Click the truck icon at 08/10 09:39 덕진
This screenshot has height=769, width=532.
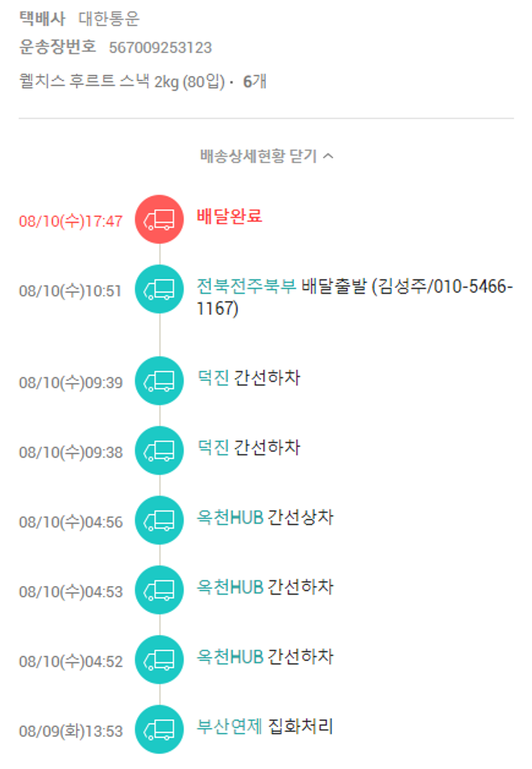point(160,381)
